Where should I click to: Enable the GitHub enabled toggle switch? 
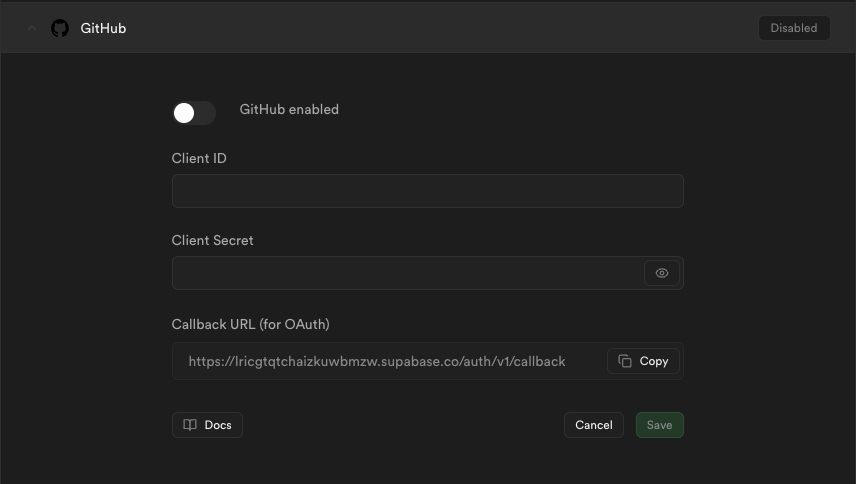(x=194, y=113)
